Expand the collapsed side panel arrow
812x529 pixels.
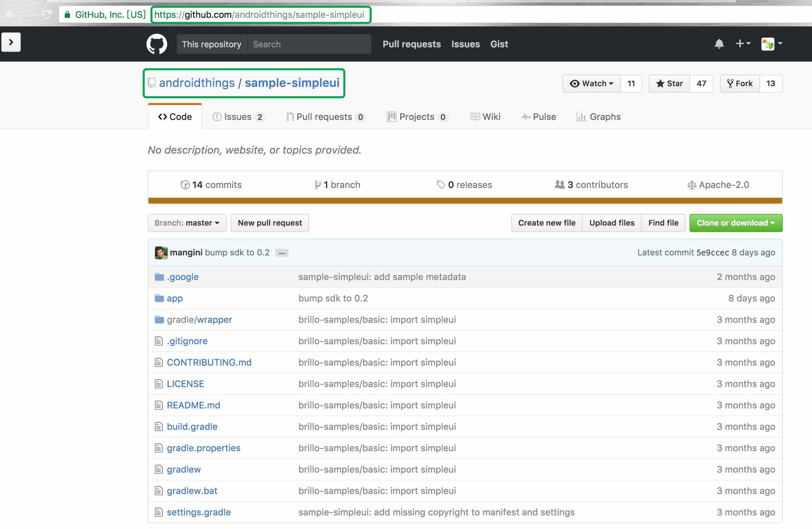tap(11, 42)
